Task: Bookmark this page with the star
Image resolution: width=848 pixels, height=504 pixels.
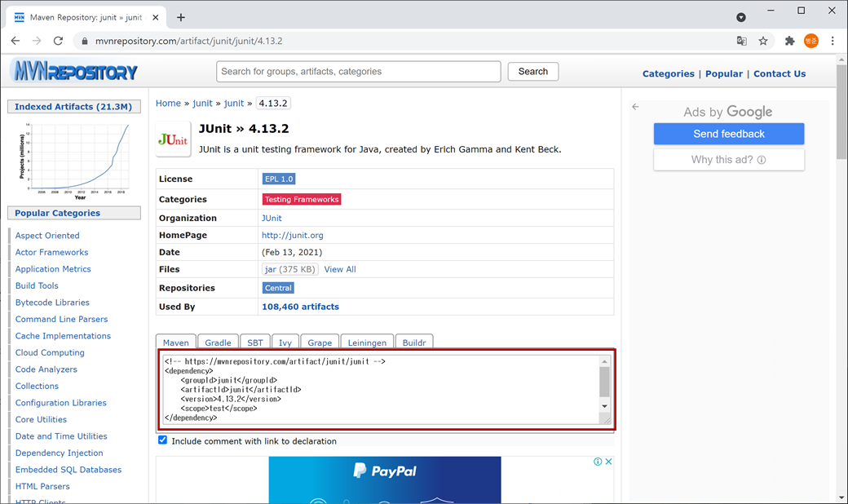Action: pos(763,41)
